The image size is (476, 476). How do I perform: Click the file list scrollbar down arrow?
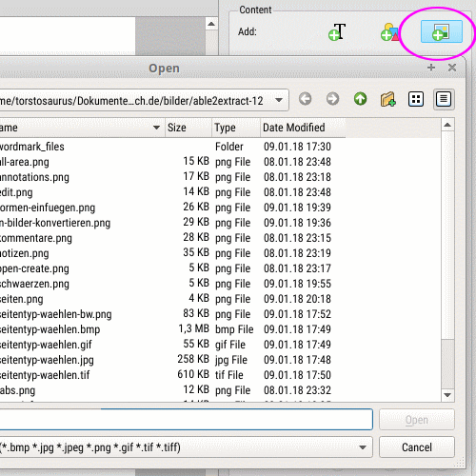click(x=447, y=395)
